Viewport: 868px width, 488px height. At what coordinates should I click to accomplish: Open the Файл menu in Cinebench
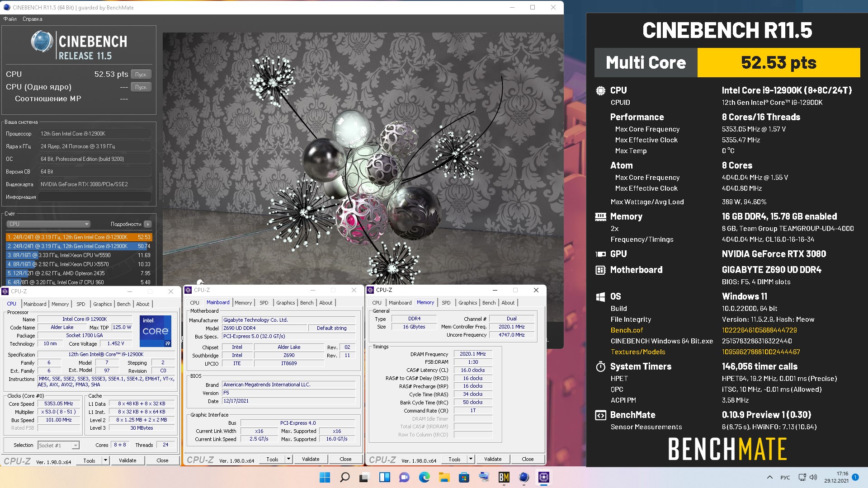pyautogui.click(x=10, y=19)
